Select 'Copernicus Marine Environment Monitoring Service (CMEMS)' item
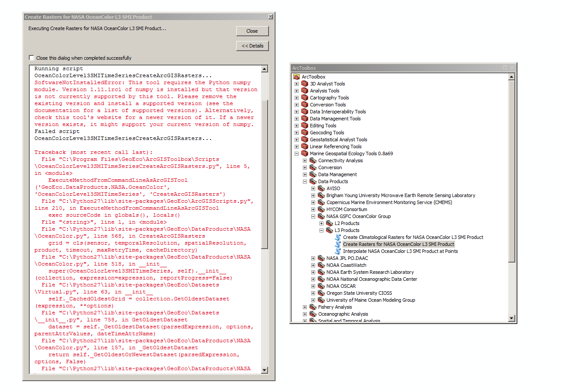Screen dimensions: 564x392 (389, 202)
